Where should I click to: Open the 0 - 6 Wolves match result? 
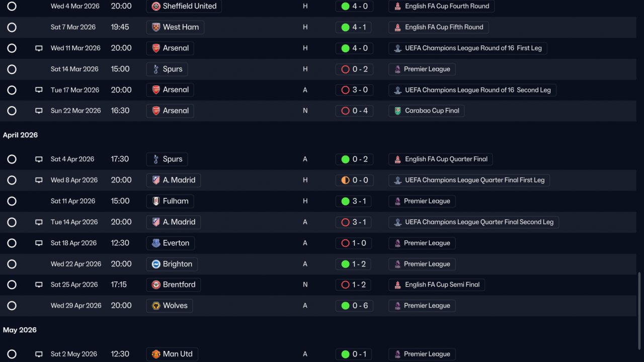[354, 306]
